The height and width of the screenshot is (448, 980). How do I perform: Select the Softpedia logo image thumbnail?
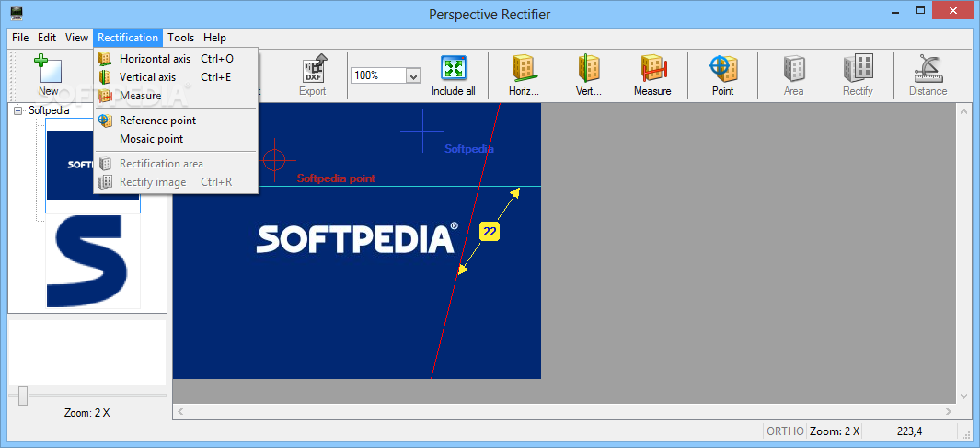tap(93, 165)
